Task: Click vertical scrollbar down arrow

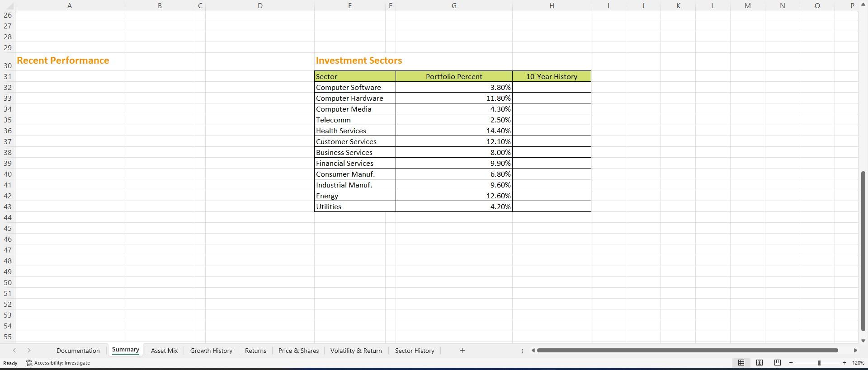Action: (x=863, y=341)
